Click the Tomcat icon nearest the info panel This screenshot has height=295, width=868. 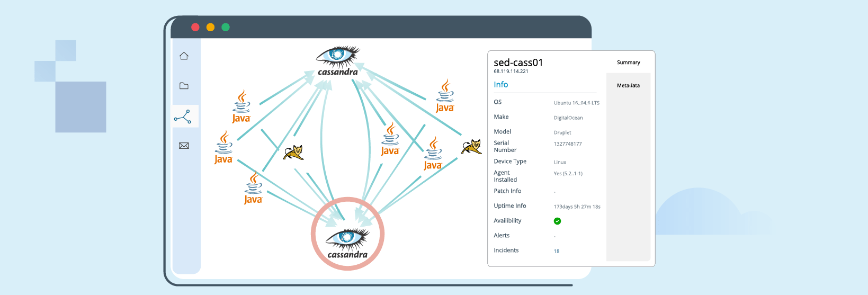471,147
